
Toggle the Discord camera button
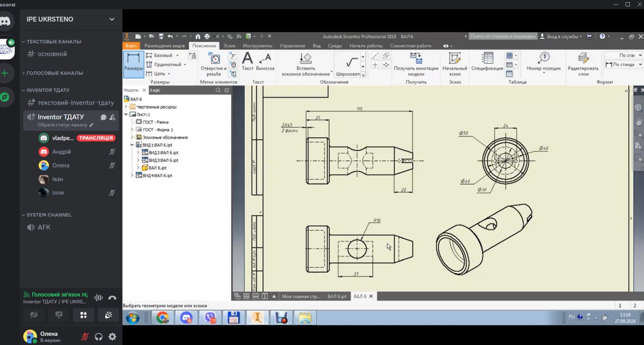[x=34, y=315]
